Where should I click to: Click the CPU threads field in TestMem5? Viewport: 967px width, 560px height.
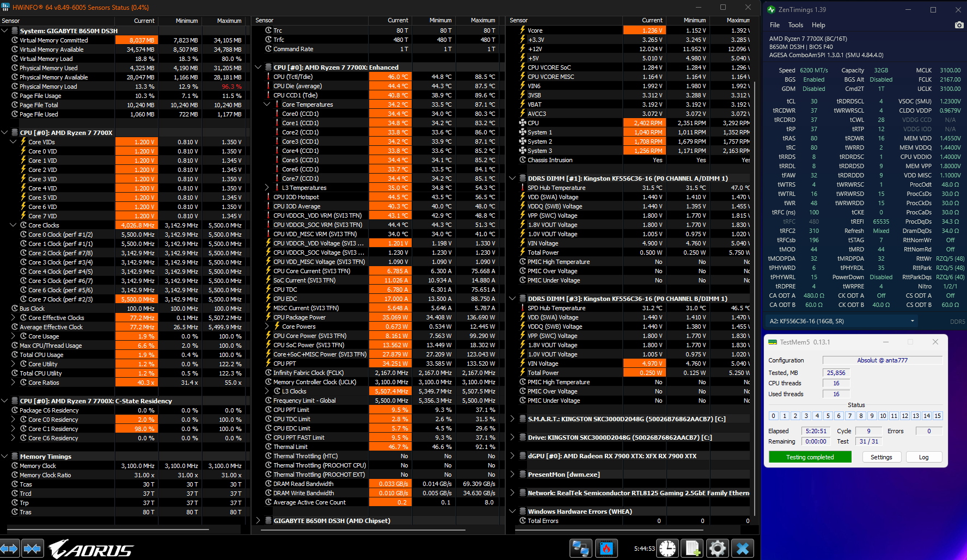[x=836, y=383]
